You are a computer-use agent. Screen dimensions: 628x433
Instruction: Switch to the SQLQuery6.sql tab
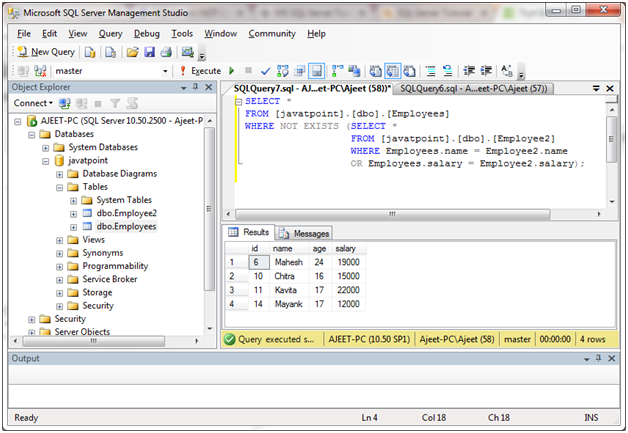pyautogui.click(x=473, y=89)
